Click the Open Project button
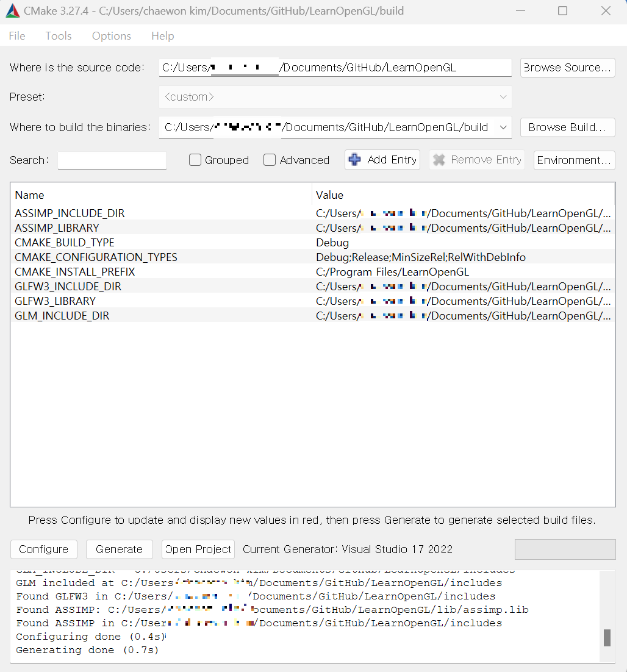The height and width of the screenshot is (672, 627). tap(198, 549)
